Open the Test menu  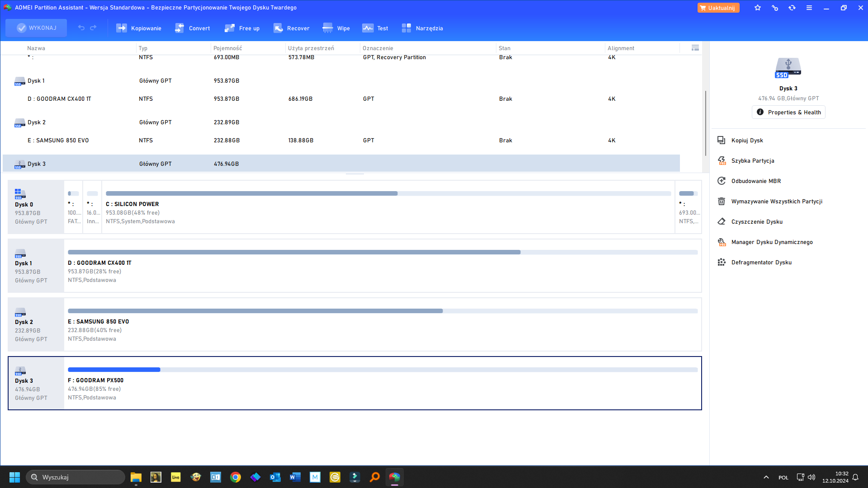tap(375, 28)
